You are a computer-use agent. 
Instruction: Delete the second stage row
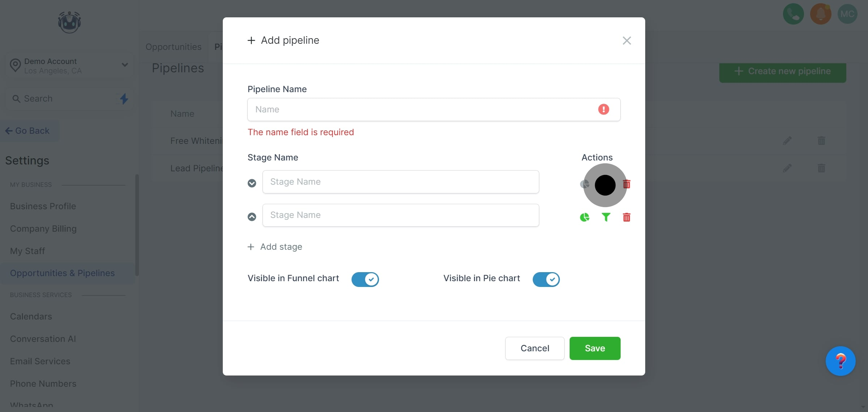(x=627, y=217)
